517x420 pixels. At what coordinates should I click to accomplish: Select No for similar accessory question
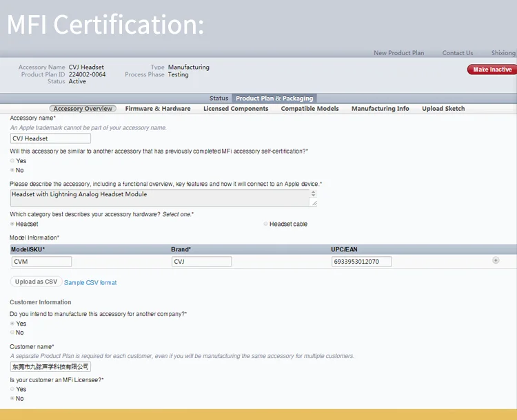(12, 170)
